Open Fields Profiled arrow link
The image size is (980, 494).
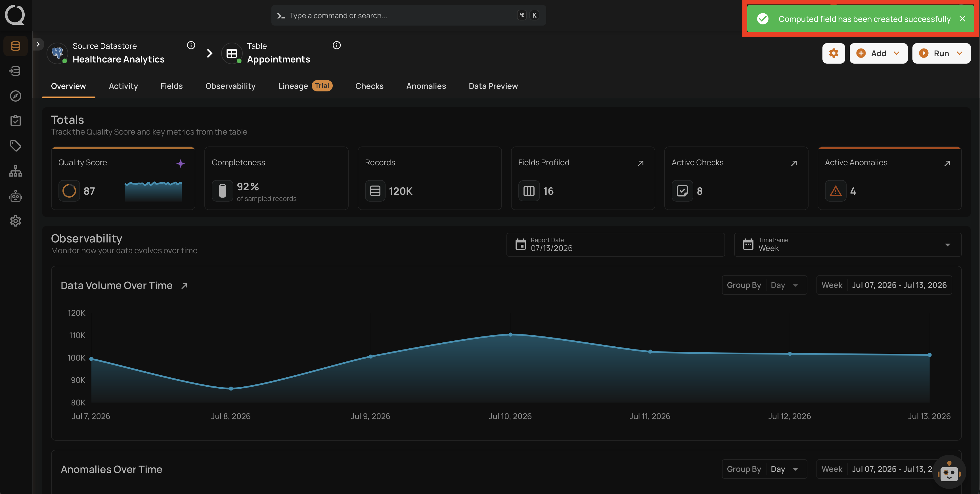pos(641,163)
